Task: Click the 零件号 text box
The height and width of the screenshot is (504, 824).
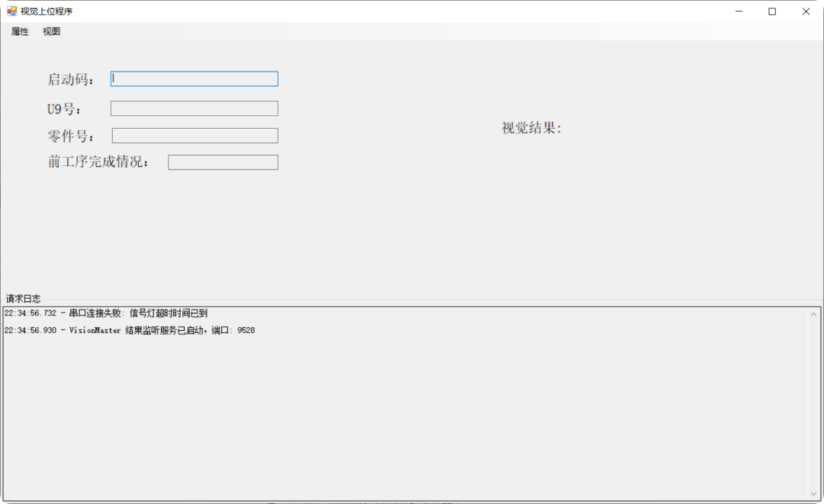Action: point(195,136)
